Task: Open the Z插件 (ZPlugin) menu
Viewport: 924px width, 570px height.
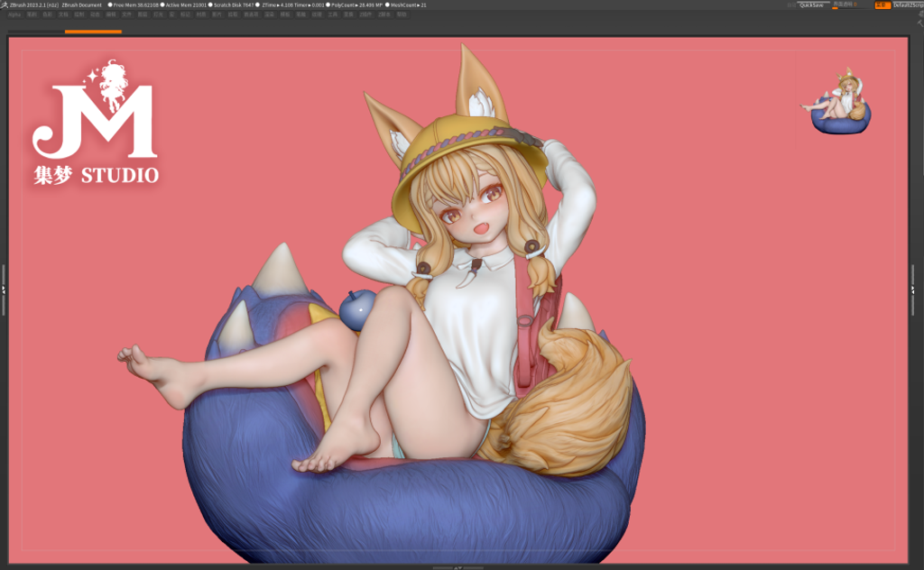Action: coord(365,14)
